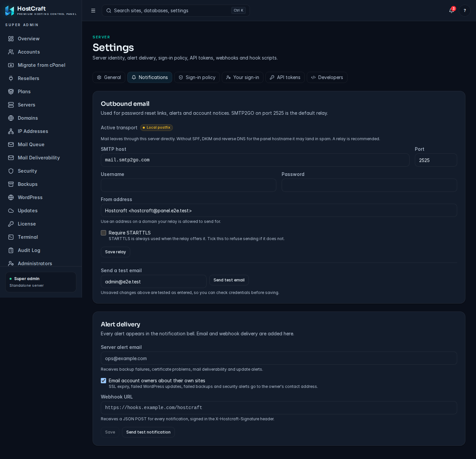Click the License key icon
This screenshot has height=459, width=476.
click(x=11, y=224)
